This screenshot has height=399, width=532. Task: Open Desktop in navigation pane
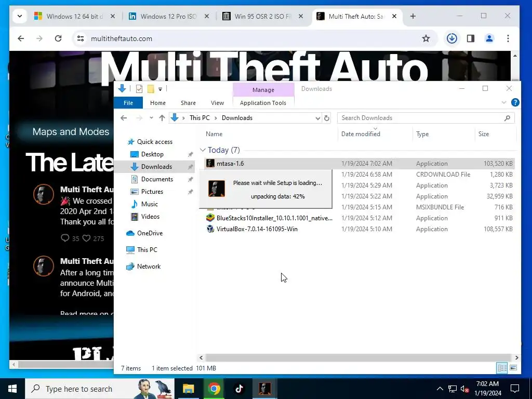click(152, 154)
